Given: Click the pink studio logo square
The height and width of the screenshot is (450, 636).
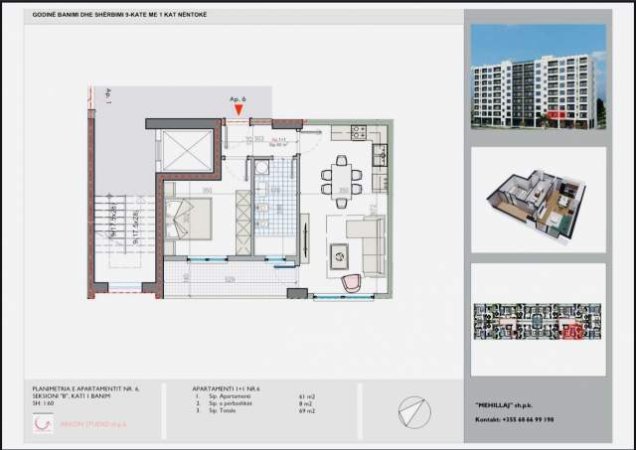Looking at the screenshot, I should 43,424.
